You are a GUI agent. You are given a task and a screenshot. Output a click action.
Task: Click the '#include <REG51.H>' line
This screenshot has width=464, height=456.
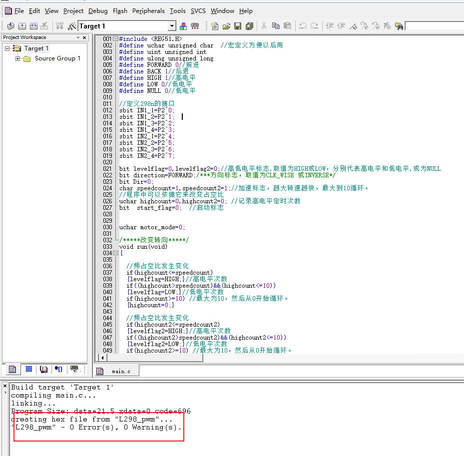tap(151, 39)
